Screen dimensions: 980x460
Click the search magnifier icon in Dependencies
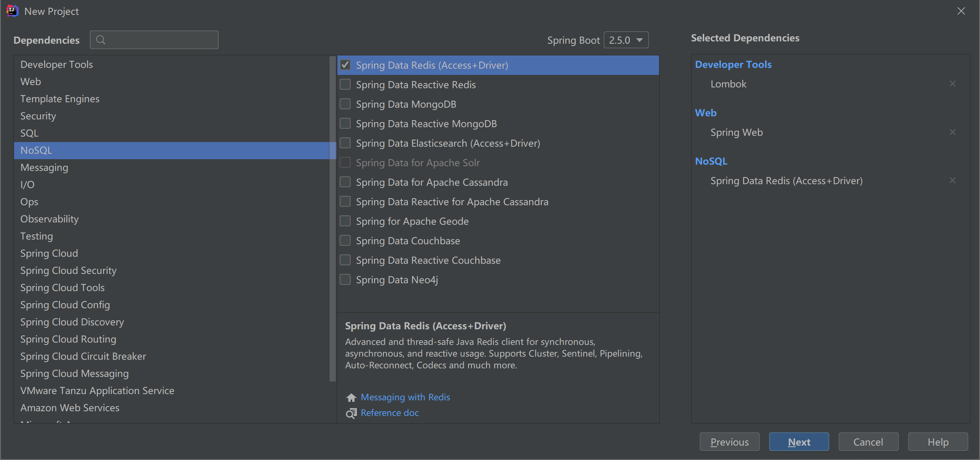100,40
